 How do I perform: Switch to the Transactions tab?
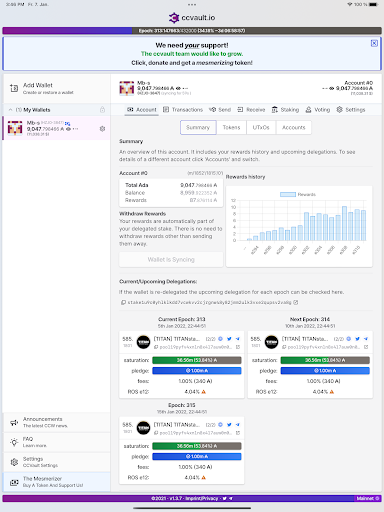point(183,110)
